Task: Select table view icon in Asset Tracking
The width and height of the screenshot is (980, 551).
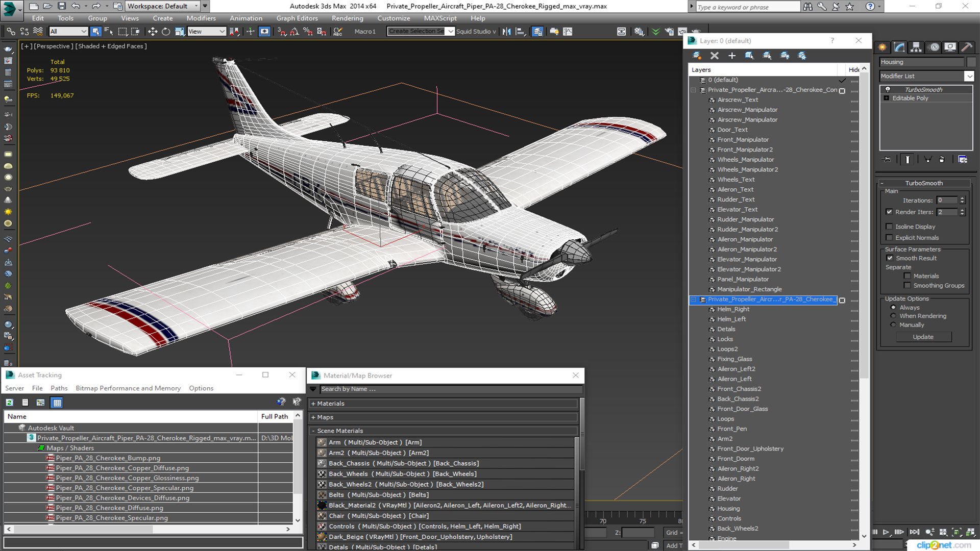Action: point(57,403)
